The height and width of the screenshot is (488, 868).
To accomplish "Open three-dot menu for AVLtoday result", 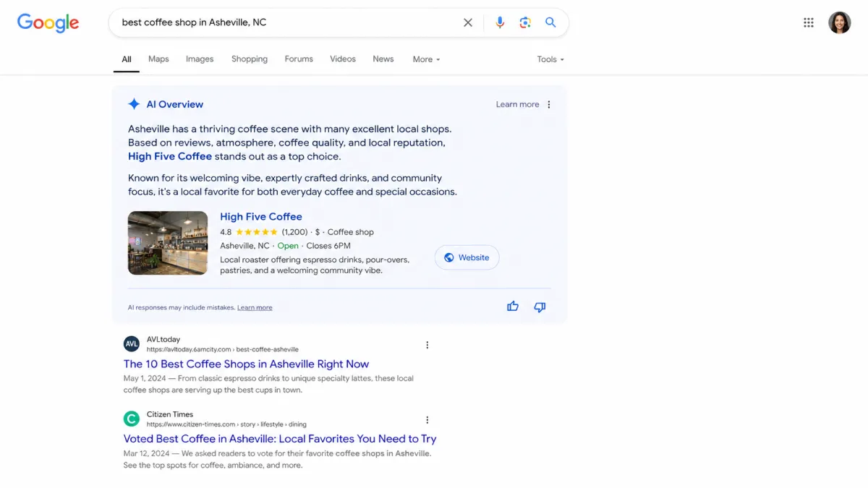I will click(427, 345).
